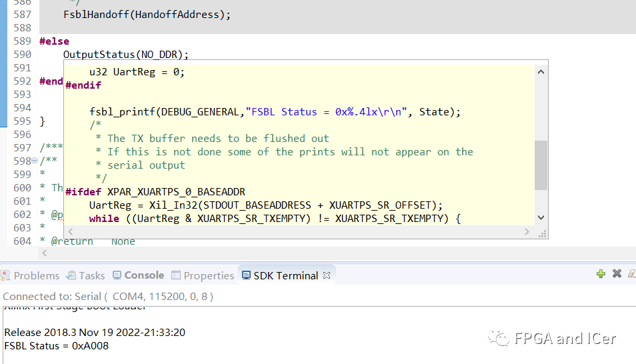Screen dimensions: 636x364
Task: Click 'FSBL Status = 0xA008' terminal output
Action: (57, 346)
